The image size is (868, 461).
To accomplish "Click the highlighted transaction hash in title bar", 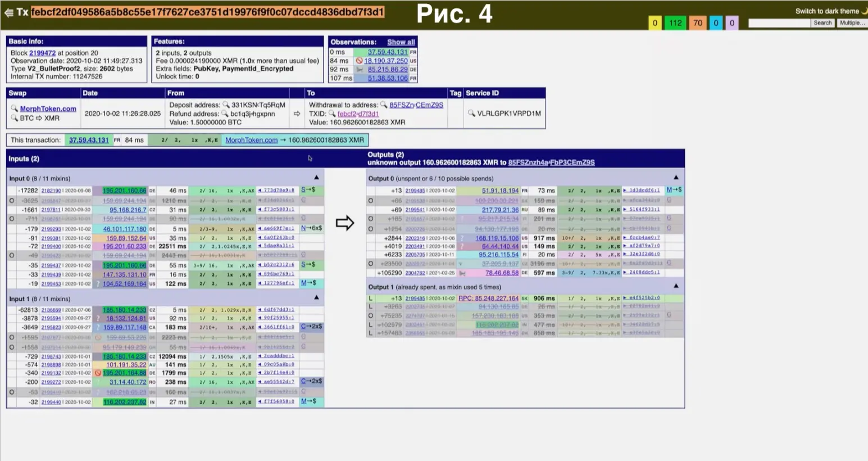I will [x=207, y=12].
